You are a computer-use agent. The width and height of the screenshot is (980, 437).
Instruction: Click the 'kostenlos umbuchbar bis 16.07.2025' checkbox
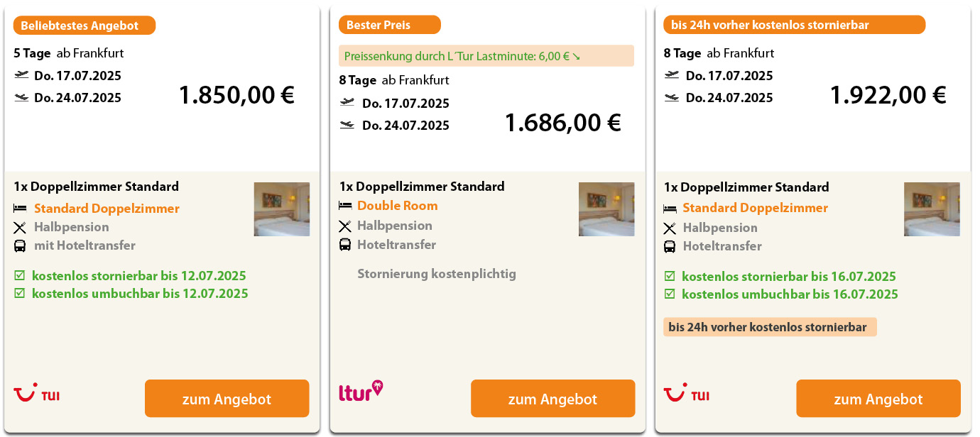pyautogui.click(x=670, y=294)
